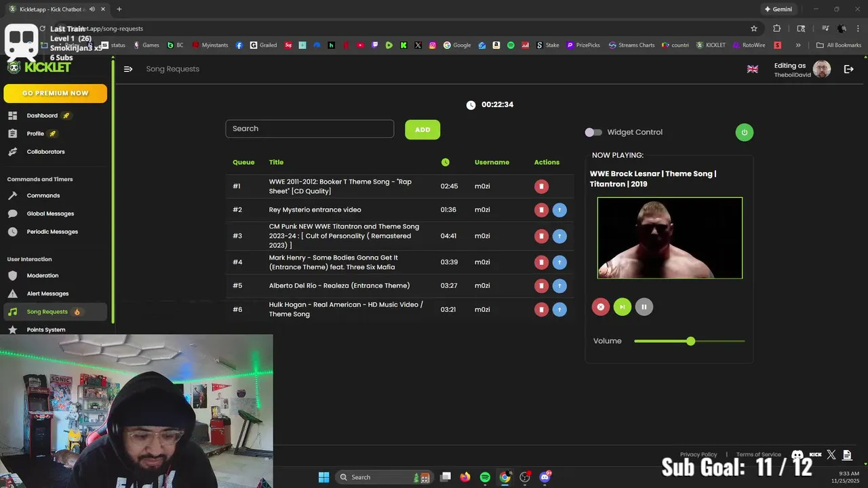Click the Windows taskbar Search box

384,477
